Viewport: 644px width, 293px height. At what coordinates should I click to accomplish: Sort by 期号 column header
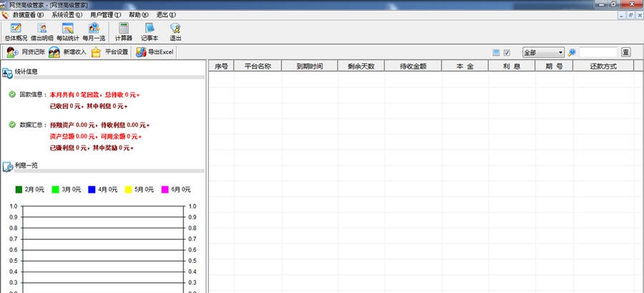point(554,66)
